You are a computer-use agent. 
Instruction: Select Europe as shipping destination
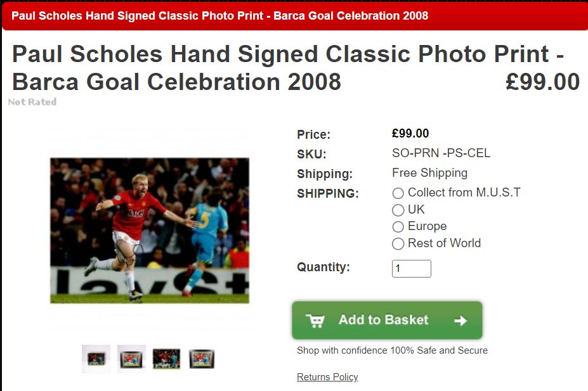pos(398,227)
